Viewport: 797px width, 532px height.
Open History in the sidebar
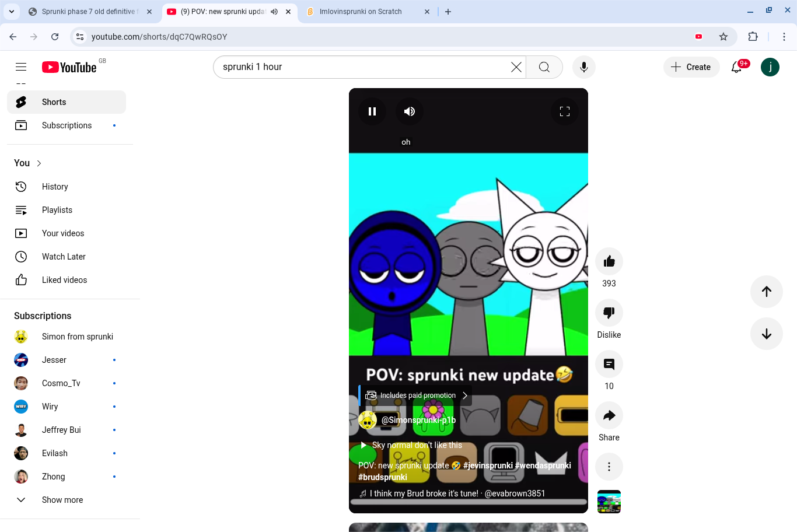pyautogui.click(x=67, y=187)
